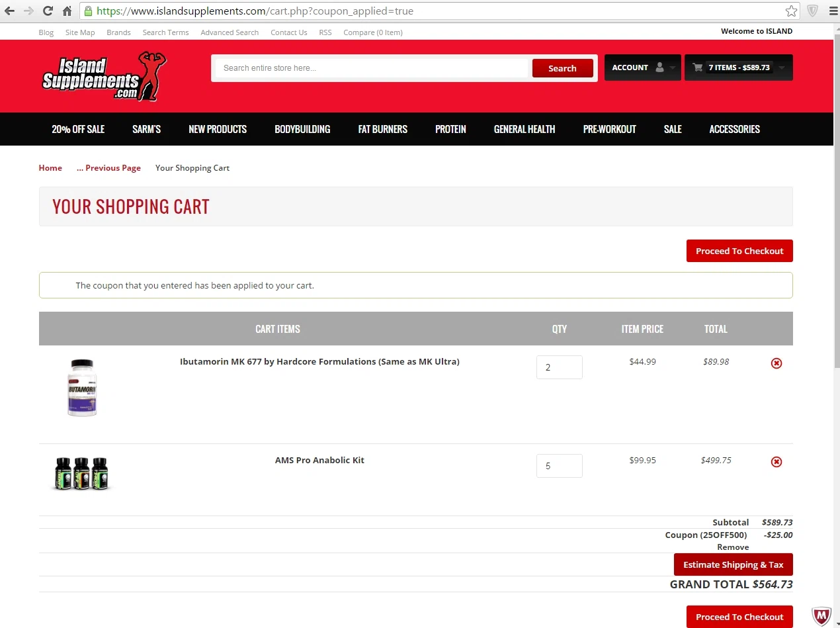The width and height of the screenshot is (840, 628).
Task: Click the Previous Page breadcrumb link
Action: 108,168
